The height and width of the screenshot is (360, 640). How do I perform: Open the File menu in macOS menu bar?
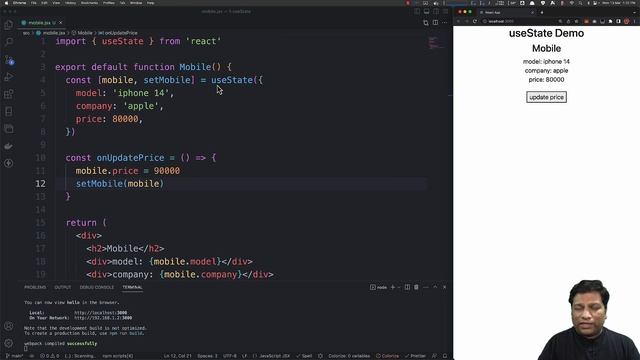tap(34, 3)
